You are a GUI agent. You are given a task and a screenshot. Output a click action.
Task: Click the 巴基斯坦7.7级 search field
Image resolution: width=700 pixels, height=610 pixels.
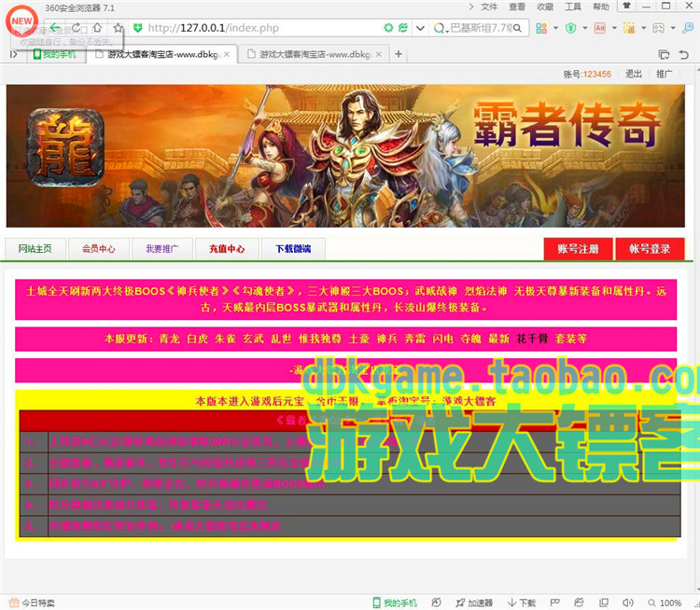point(481,28)
